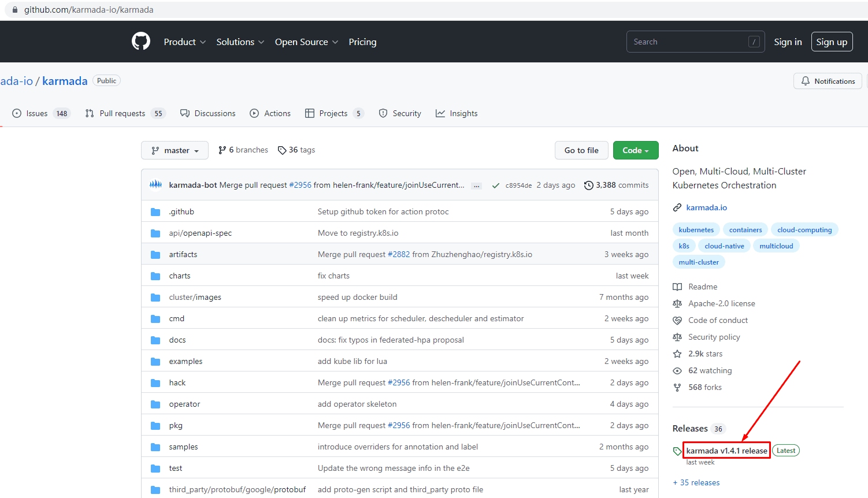The image size is (868, 498).
Task: Open the third_party/protobuf/google/protobuf folder
Action: [x=238, y=490]
